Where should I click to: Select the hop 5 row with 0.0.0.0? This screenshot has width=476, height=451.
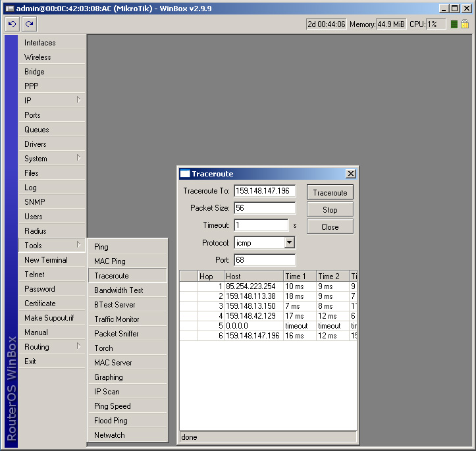tap(268, 326)
